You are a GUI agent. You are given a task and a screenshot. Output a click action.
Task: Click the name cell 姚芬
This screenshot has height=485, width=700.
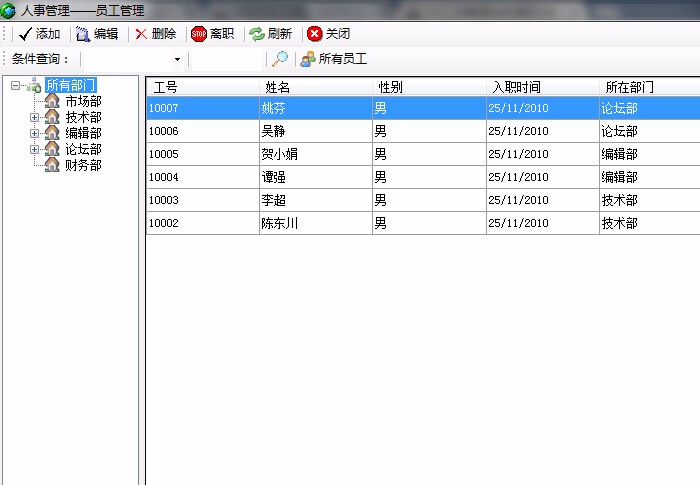pyautogui.click(x=316, y=108)
